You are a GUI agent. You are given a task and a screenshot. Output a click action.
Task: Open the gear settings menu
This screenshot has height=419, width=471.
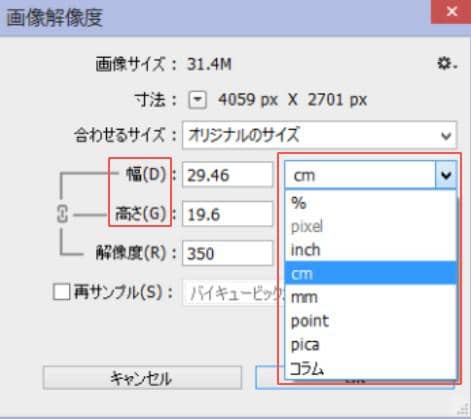tap(447, 63)
